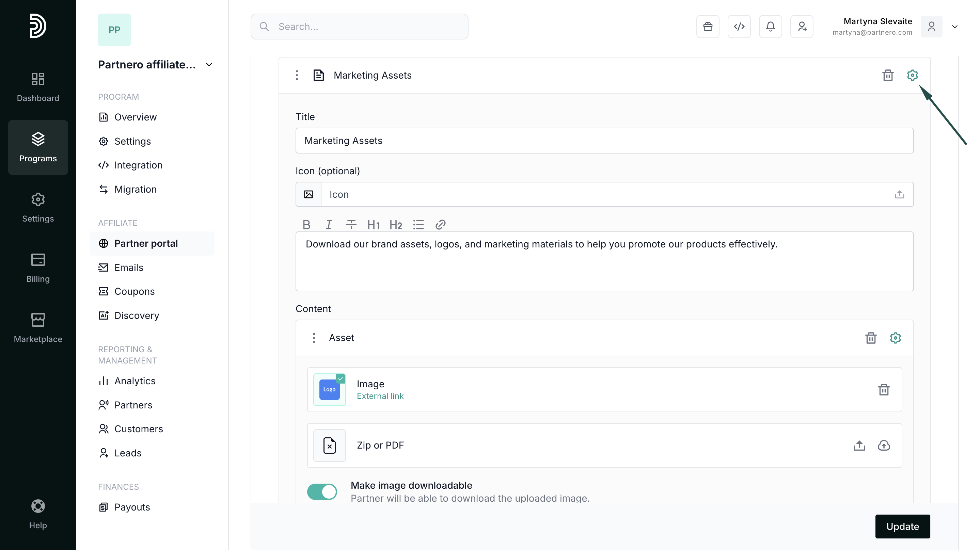Click the Update button
980x550 pixels.
pos(902,527)
